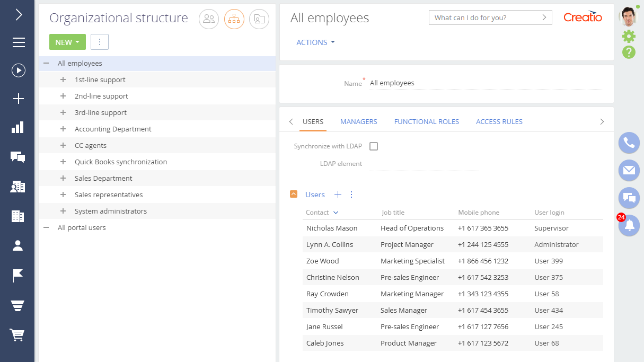
Task: Open system designer gear icon
Action: [629, 36]
